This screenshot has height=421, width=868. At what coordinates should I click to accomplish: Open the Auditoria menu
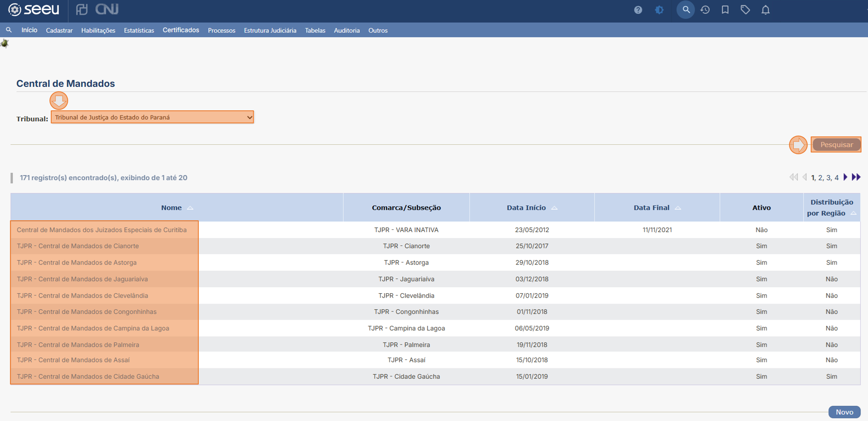[x=347, y=30]
